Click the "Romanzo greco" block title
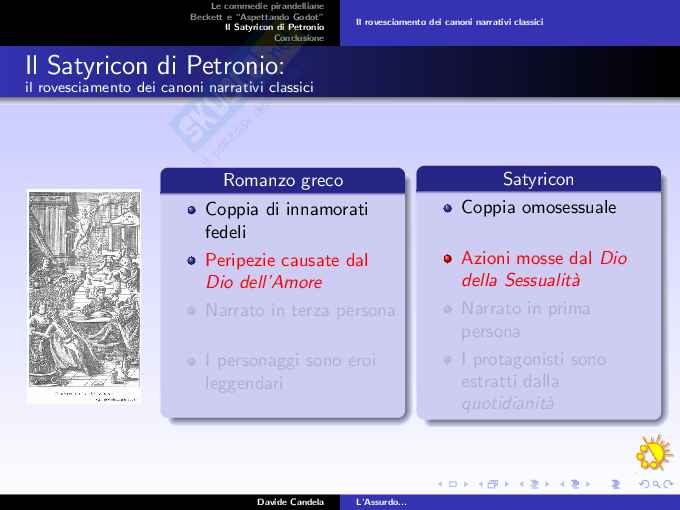This screenshot has height=510, width=680. 283,181
